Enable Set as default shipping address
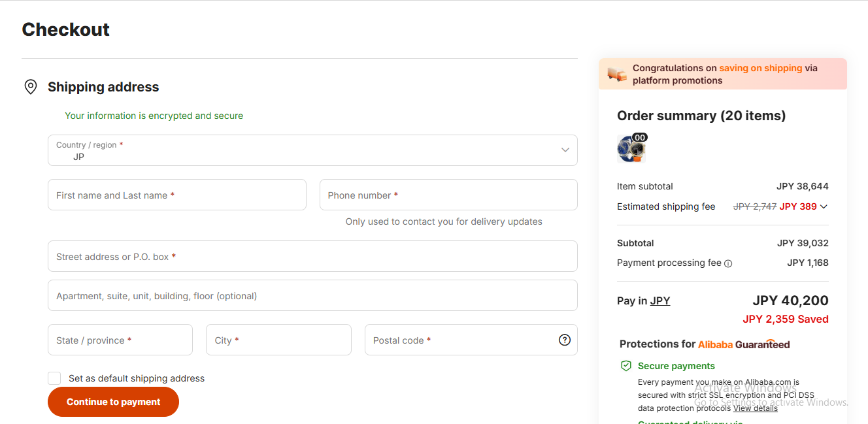 coord(54,378)
